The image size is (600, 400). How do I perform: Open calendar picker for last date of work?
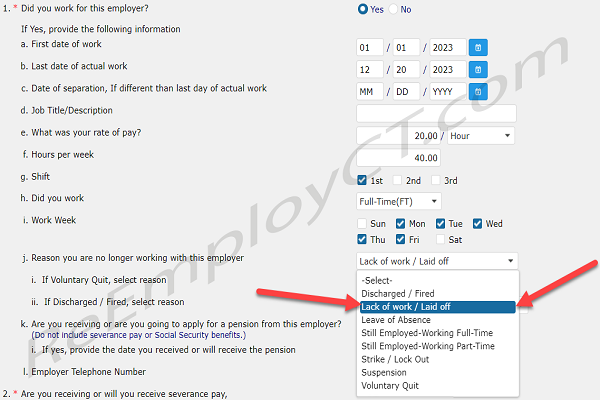478,69
